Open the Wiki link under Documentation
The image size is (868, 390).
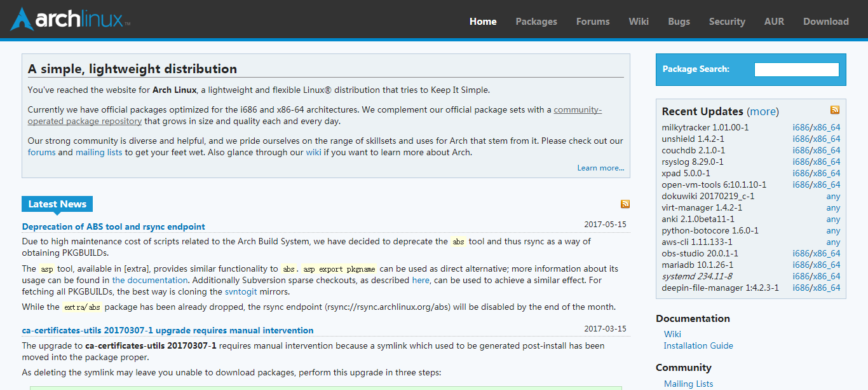(672, 334)
